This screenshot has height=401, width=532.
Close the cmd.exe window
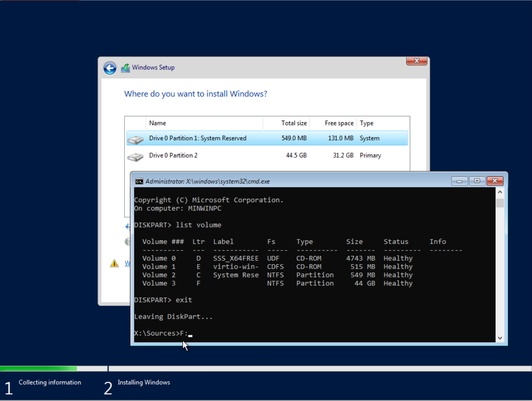pos(495,181)
